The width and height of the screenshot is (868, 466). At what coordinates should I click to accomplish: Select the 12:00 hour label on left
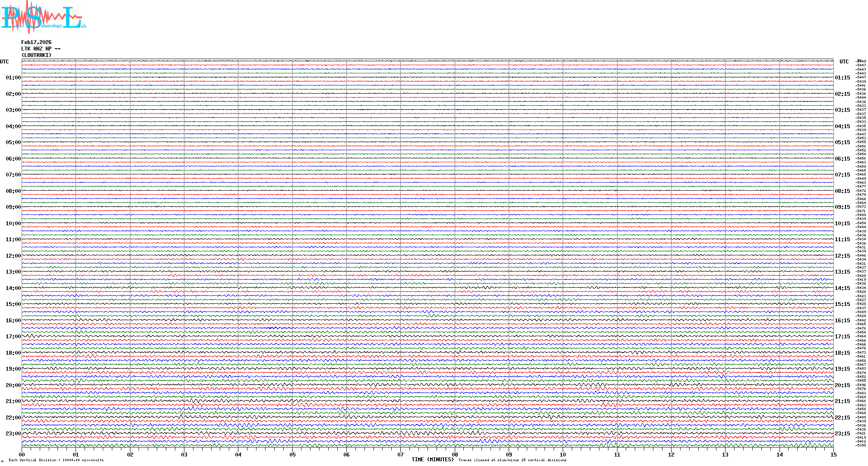coord(13,256)
